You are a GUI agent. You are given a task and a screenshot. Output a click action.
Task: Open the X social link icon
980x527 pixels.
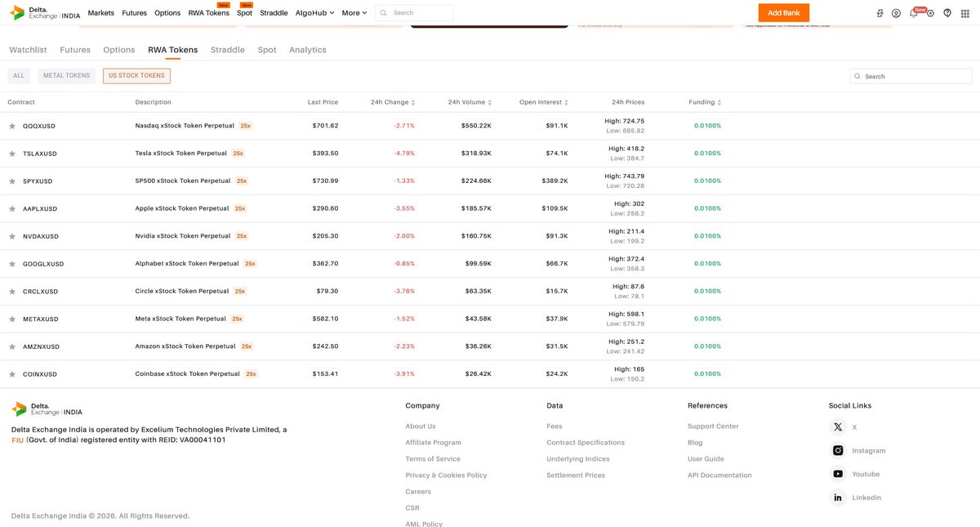point(838,427)
